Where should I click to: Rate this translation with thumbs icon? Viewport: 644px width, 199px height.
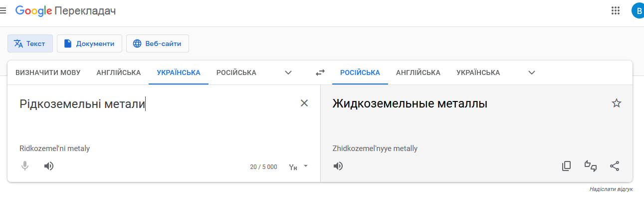tap(591, 166)
